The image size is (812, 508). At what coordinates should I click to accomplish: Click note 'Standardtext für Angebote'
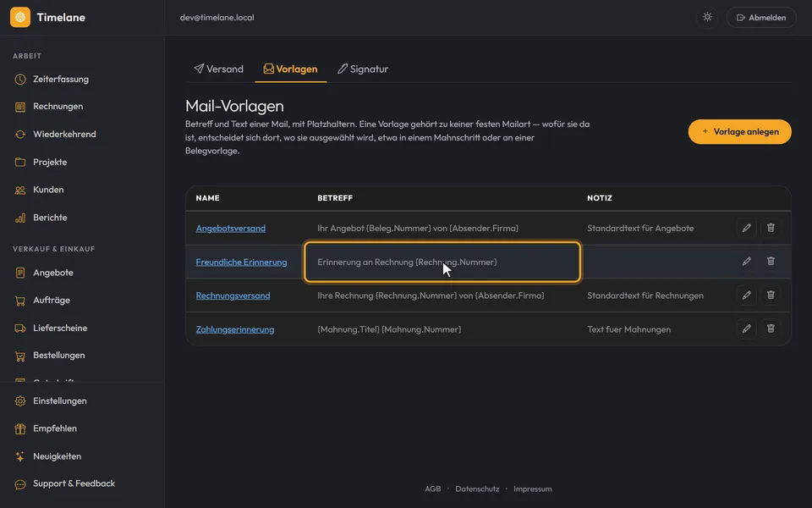click(640, 228)
